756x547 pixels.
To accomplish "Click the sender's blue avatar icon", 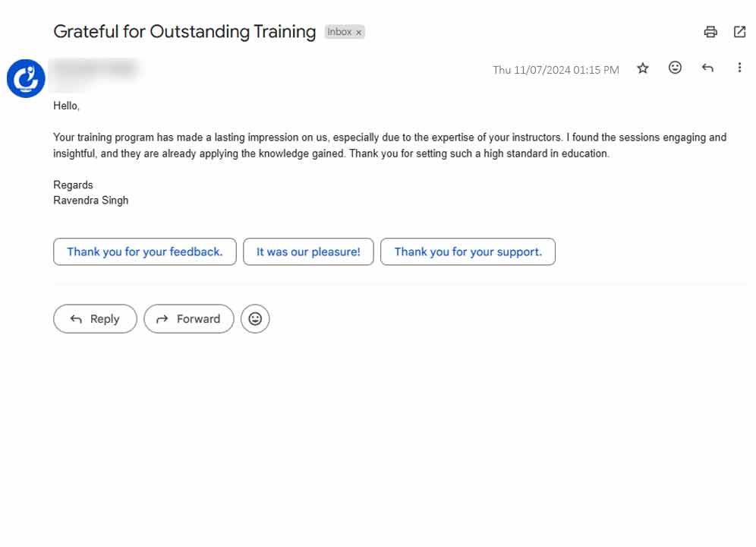I will coord(26,78).
